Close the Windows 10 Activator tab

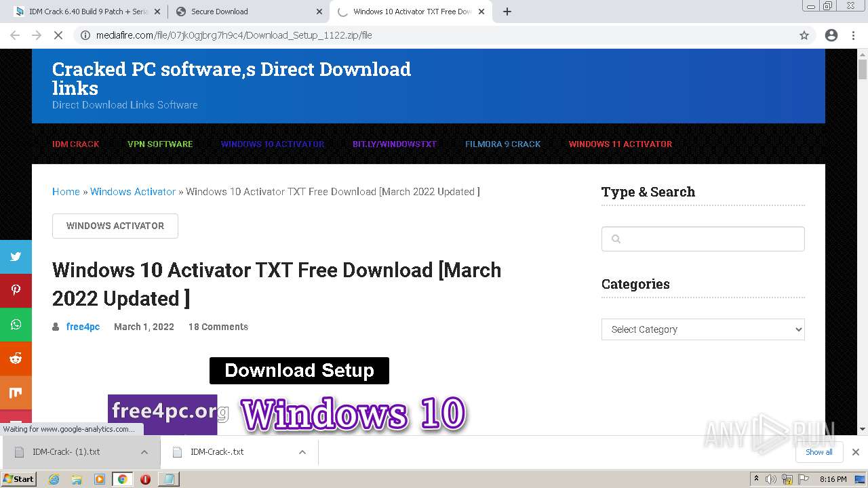[481, 12]
